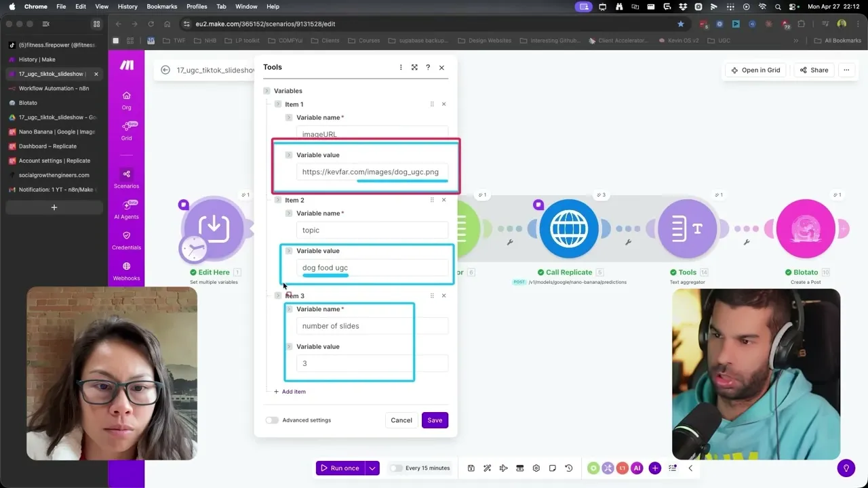Collapse Item 3 expander
868x488 pixels.
pos(278,296)
